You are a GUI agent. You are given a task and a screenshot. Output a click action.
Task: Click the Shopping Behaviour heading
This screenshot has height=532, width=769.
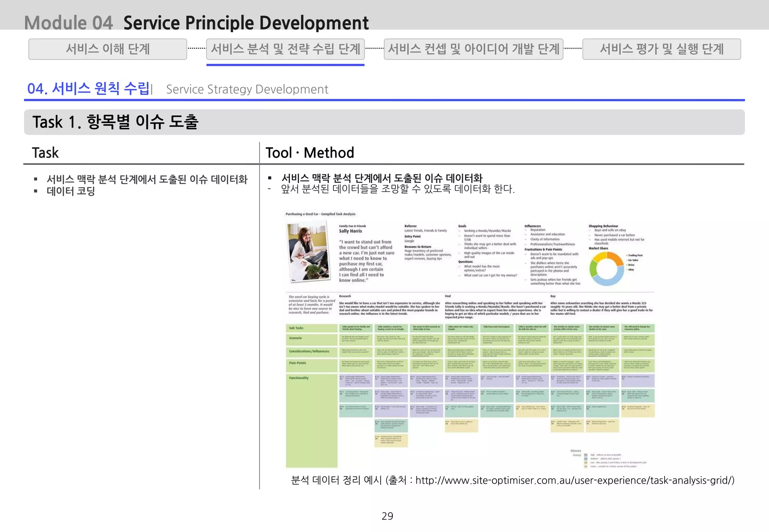pyautogui.click(x=603, y=226)
